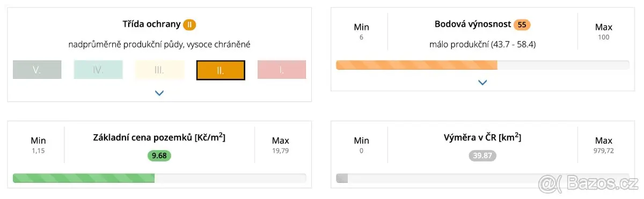Select protection class IV. box
644x199 pixels.
[98, 70]
